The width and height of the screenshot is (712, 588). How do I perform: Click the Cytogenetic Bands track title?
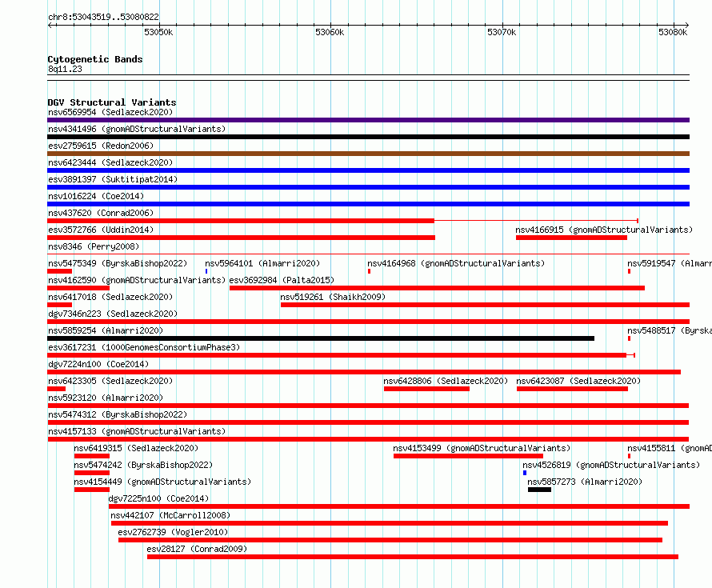pos(95,59)
